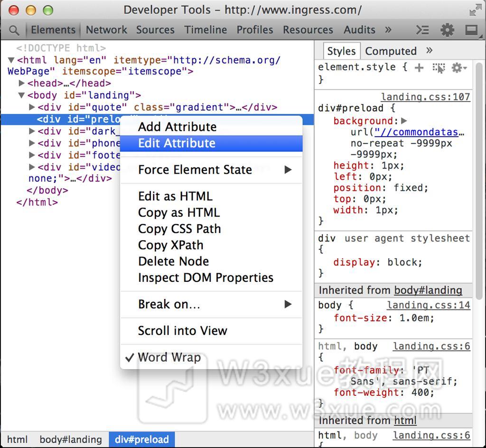Open the Break on… submenu

(211, 305)
